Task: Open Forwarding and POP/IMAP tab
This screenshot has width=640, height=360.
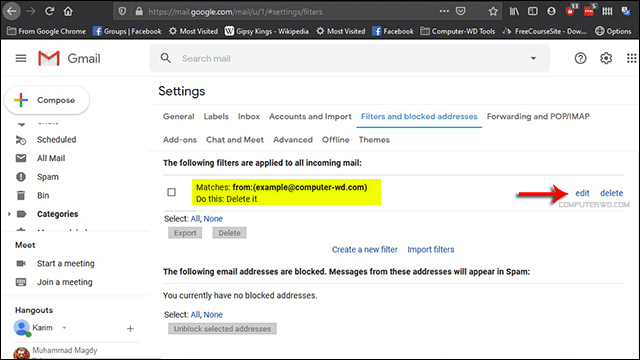Action: pos(538,116)
